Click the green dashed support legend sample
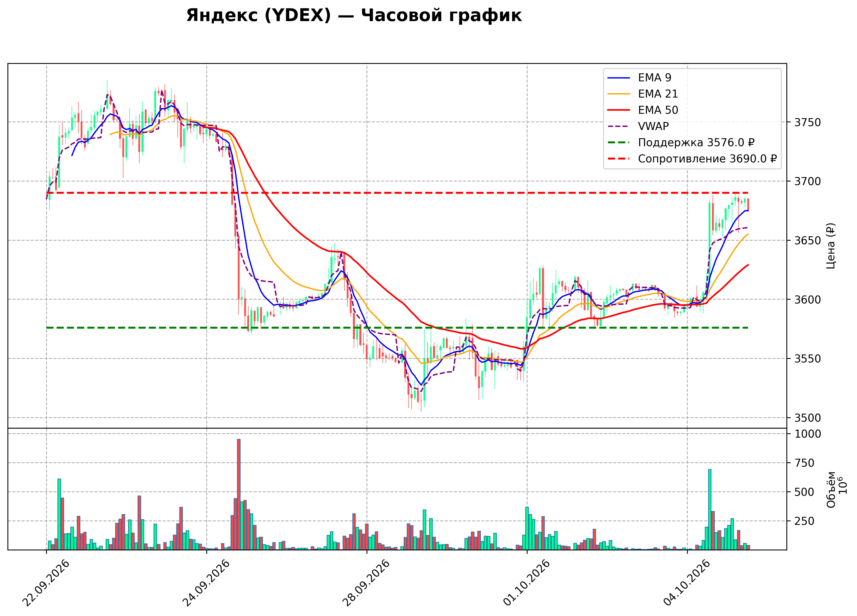This screenshot has width=857, height=616. [x=618, y=143]
